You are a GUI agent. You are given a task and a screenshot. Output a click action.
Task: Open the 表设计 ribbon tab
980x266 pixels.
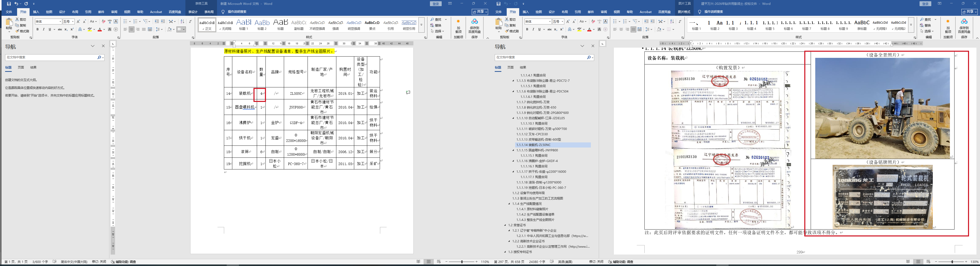[x=193, y=12]
